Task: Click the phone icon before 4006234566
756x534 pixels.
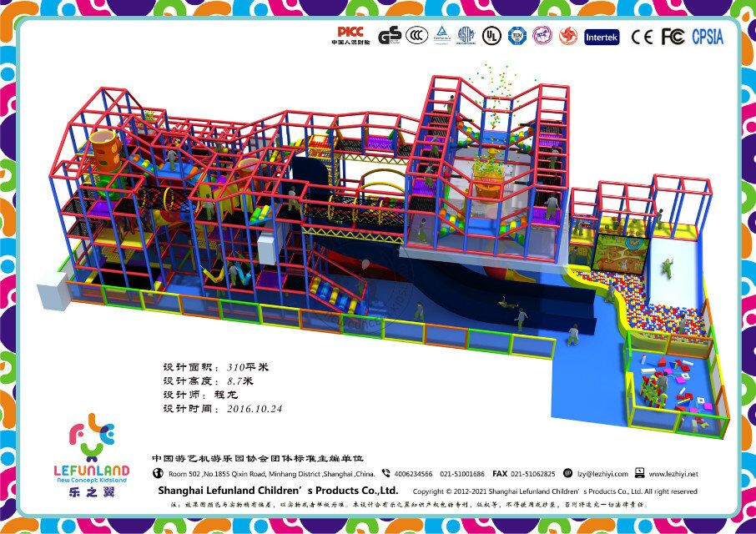Action: pyautogui.click(x=386, y=473)
